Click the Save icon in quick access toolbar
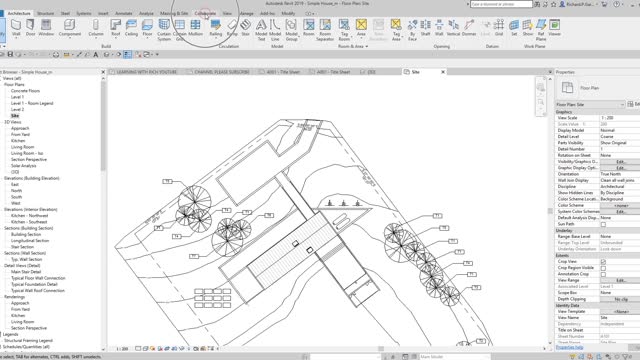The height and width of the screenshot is (360, 640). click(x=10, y=54)
